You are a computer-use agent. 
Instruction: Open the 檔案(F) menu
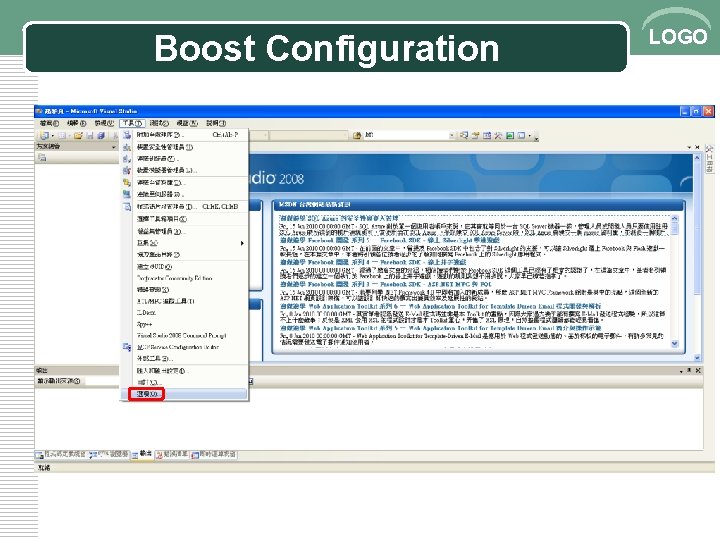pyautogui.click(x=49, y=123)
